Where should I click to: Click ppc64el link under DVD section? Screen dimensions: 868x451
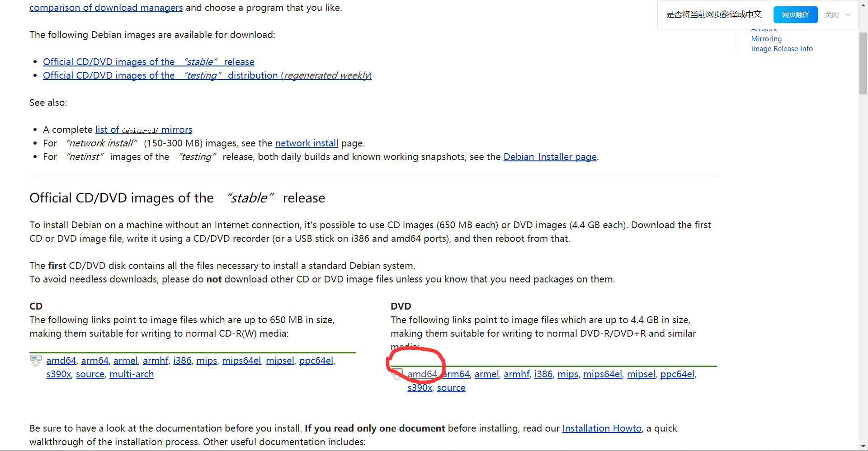pos(677,374)
